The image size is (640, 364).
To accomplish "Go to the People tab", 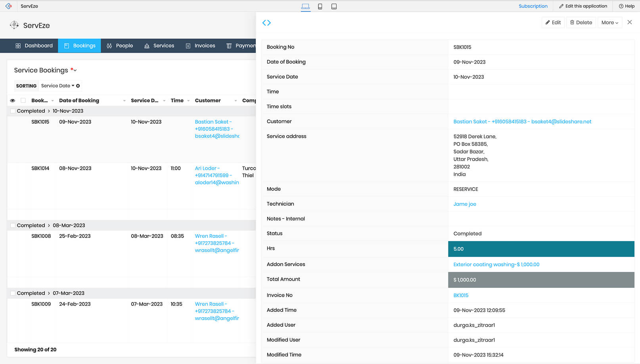I will click(x=120, y=46).
